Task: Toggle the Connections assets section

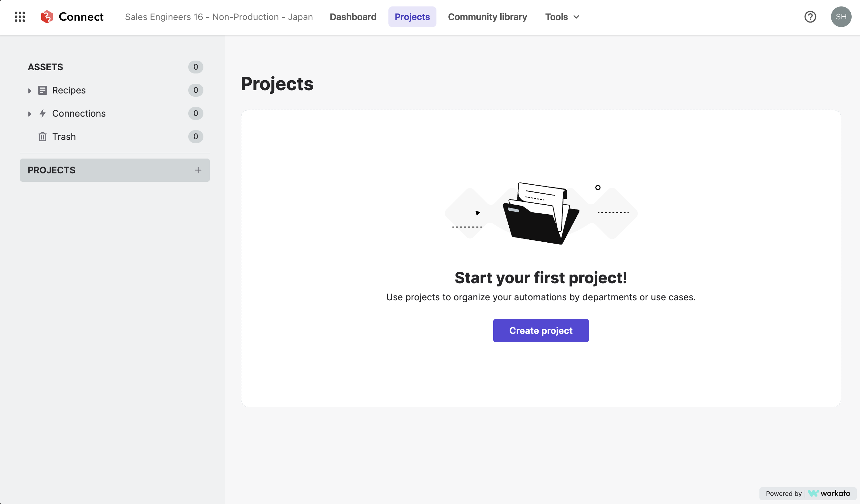Action: (x=29, y=113)
